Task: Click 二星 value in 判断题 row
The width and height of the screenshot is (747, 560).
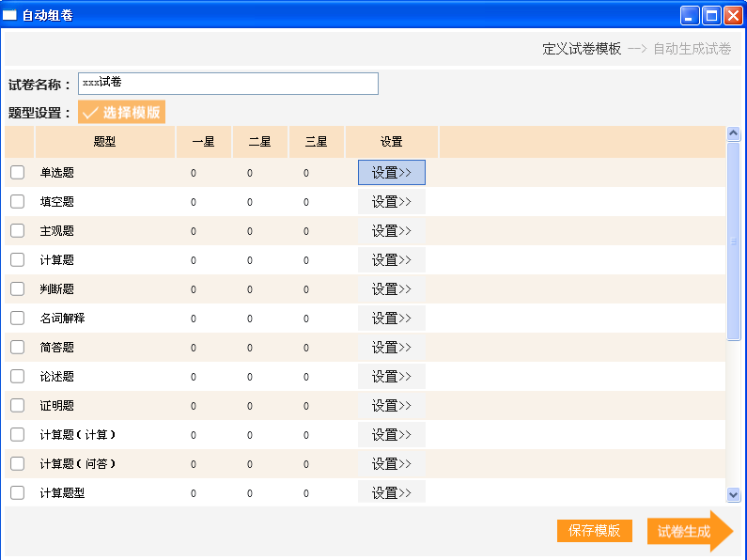Action: pyautogui.click(x=250, y=289)
